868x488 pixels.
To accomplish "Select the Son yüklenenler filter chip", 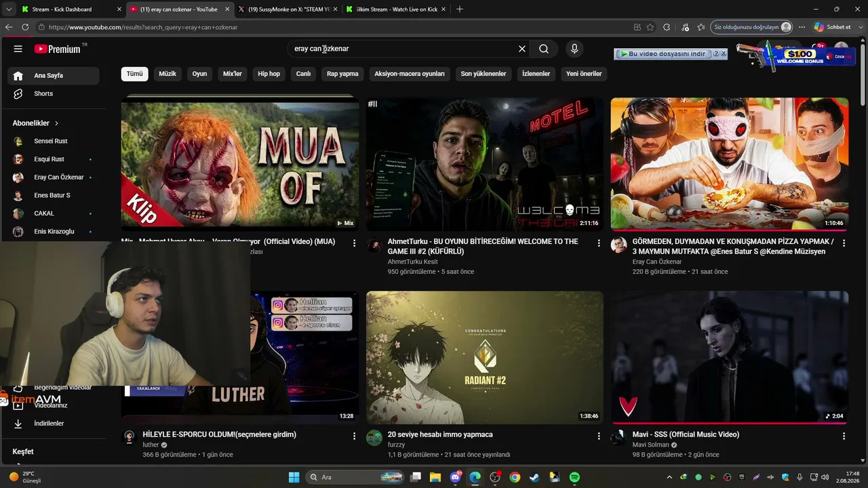I will 484,74.
